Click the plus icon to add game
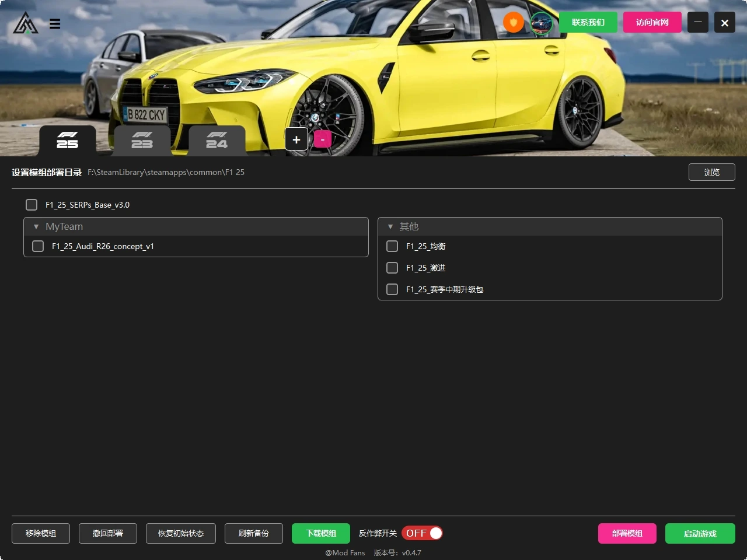Viewport: 747px width, 560px height. coord(296,139)
